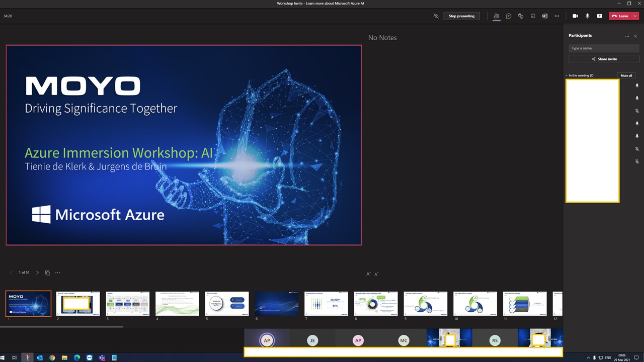644x362 pixels.
Task: Mute or unmute the microphone
Action: [x=587, y=16]
